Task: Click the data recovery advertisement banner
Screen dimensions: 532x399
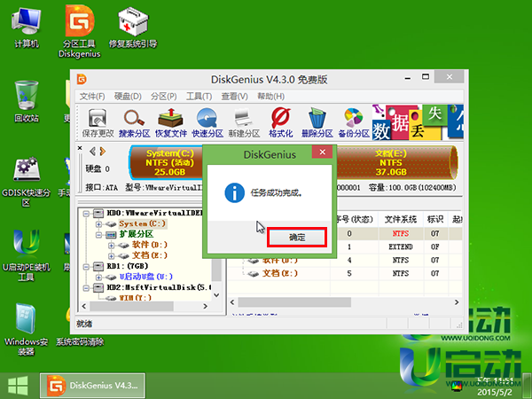Action: click(x=418, y=122)
